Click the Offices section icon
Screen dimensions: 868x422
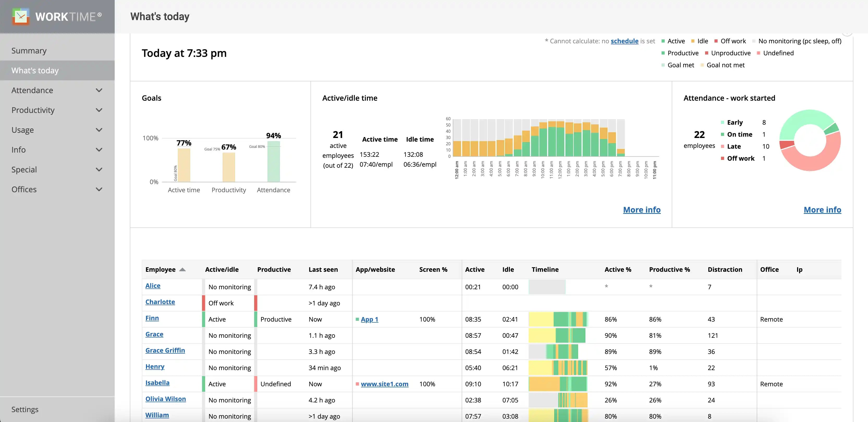click(99, 189)
